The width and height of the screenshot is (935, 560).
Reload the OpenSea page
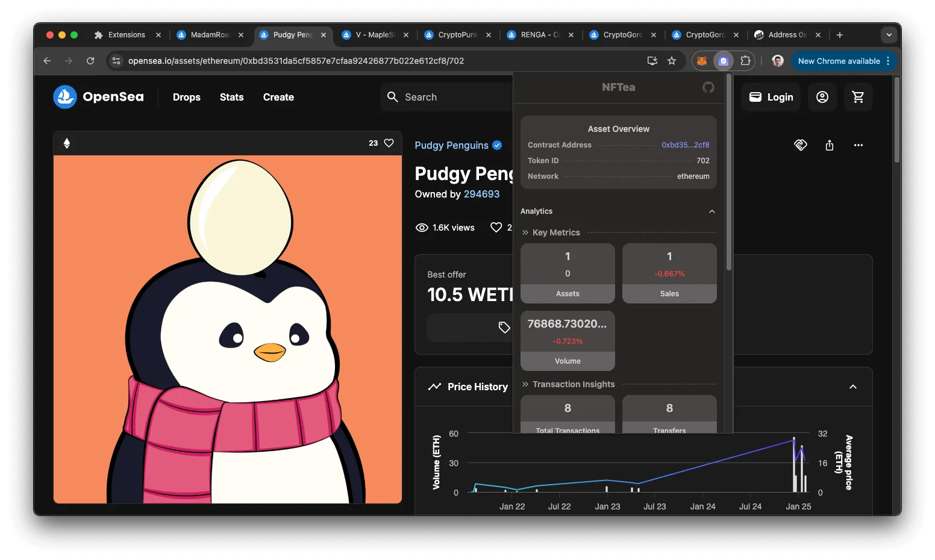point(90,61)
